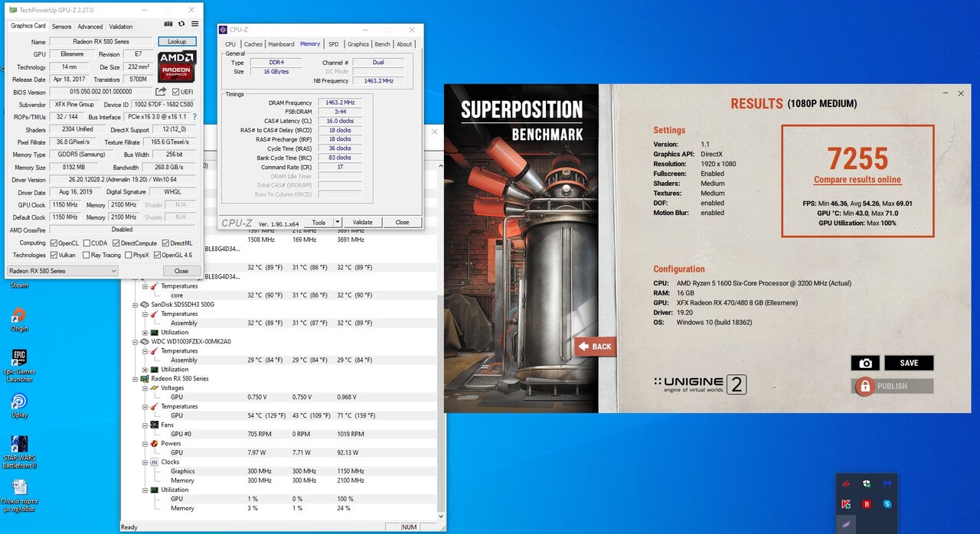Image resolution: width=980 pixels, height=534 pixels.
Task: Click the camera screenshot button in Superposition results
Action: point(865,363)
